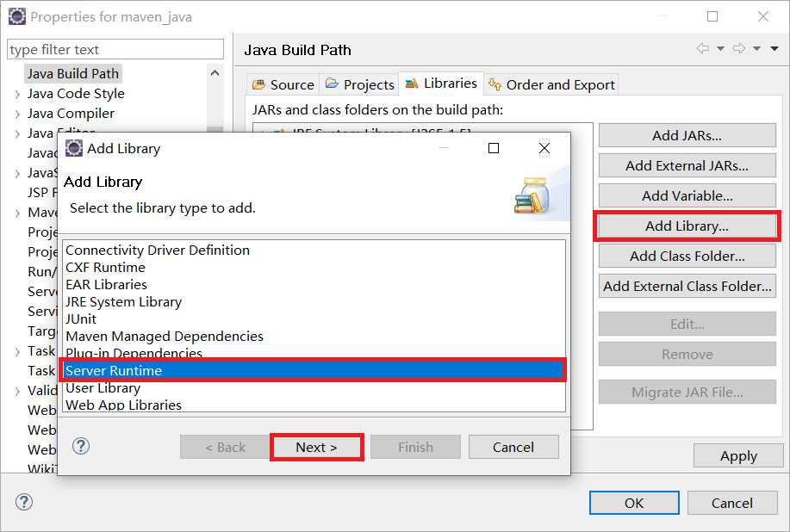Select Java Compiler in the tree

71,114
